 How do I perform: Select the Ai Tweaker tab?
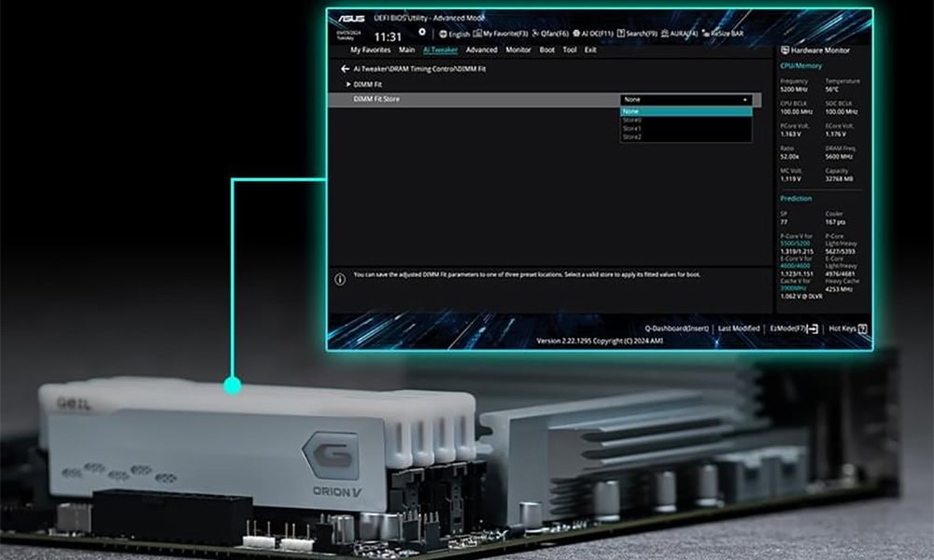440,50
